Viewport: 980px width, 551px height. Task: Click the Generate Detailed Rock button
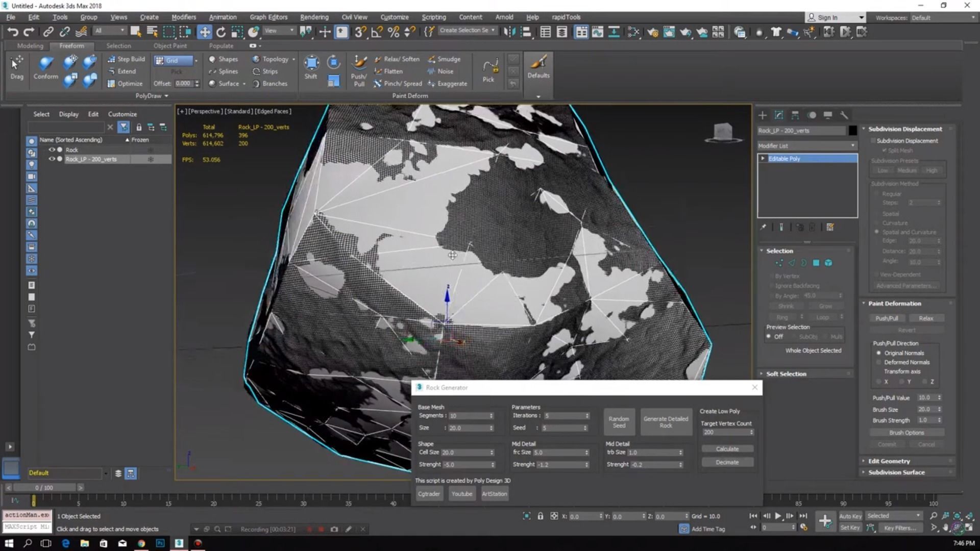click(x=666, y=422)
